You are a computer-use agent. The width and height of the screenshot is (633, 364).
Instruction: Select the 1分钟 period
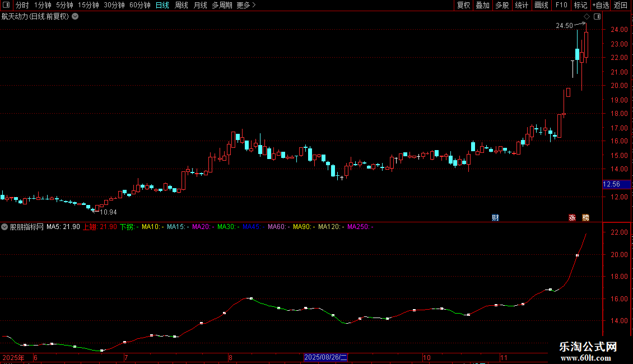click(43, 5)
